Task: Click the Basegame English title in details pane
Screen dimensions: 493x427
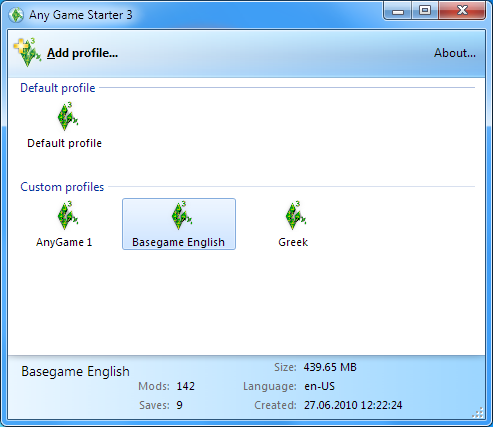Action: (75, 371)
